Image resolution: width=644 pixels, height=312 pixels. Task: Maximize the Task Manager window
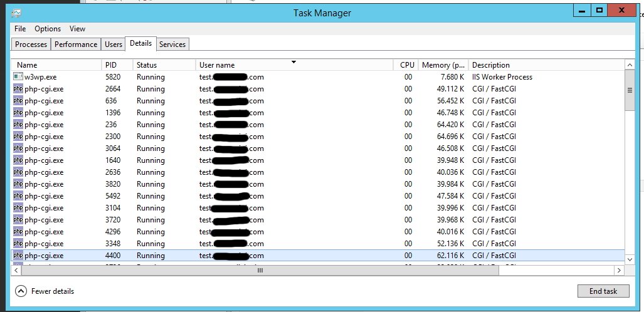tap(599, 11)
